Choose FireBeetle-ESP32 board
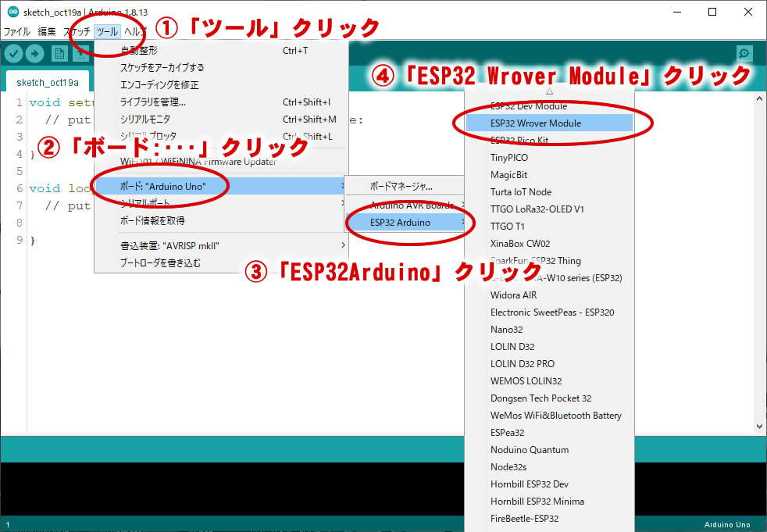Image resolution: width=767 pixels, height=532 pixels. 549,518
